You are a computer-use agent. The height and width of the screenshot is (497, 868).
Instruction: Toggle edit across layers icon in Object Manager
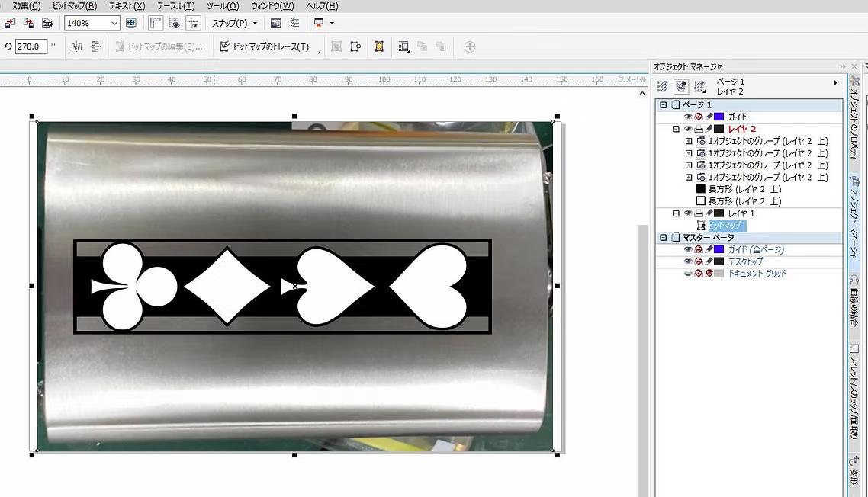pos(681,86)
